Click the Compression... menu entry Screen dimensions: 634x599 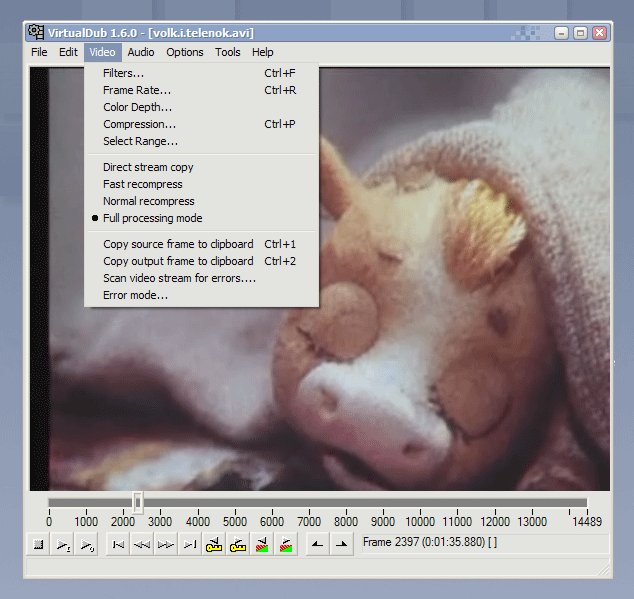pos(139,124)
